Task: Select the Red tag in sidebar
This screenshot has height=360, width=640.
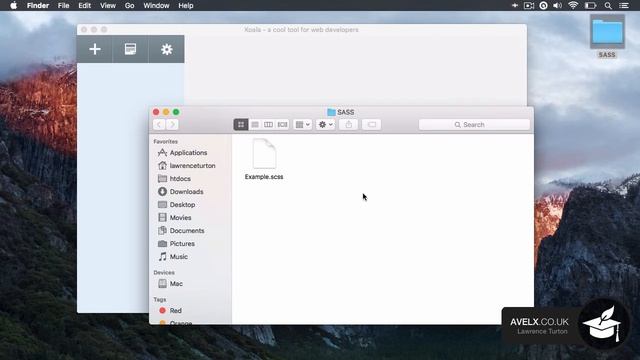Action: 176,311
